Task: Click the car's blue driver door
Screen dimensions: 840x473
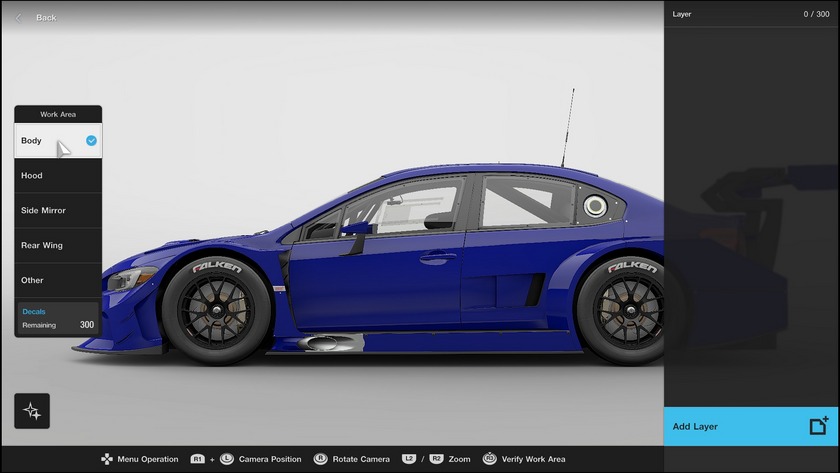Action: 375,280
